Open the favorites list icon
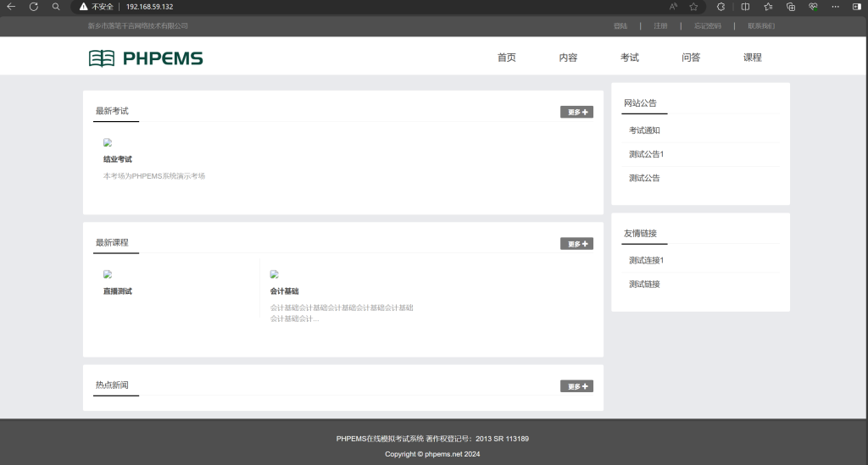The width and height of the screenshot is (868, 465). pos(767,6)
